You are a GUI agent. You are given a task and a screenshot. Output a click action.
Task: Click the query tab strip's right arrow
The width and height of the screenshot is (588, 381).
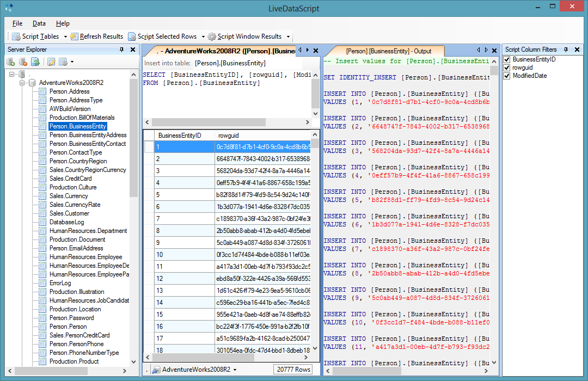click(308, 50)
